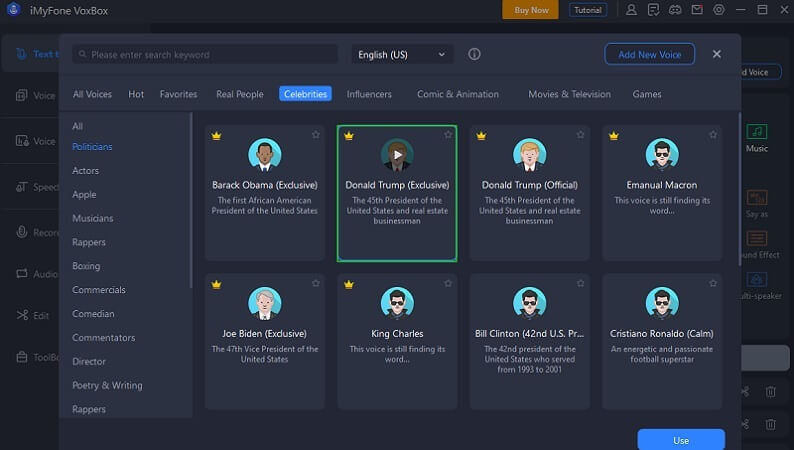The image size is (794, 450).
Task: Play the Donald Trump (Exclusive) voice preview
Action: click(x=398, y=154)
